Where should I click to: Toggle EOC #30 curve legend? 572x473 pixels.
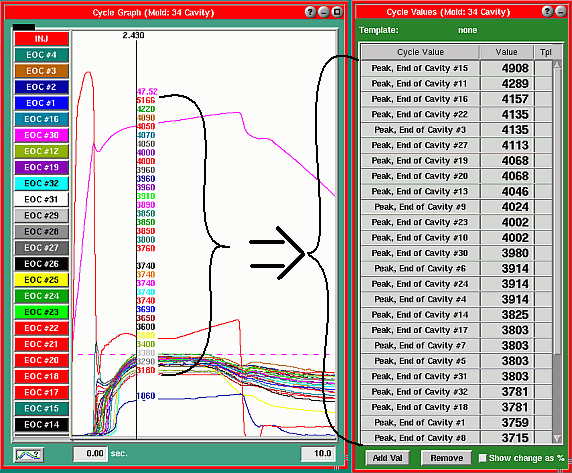pos(42,135)
